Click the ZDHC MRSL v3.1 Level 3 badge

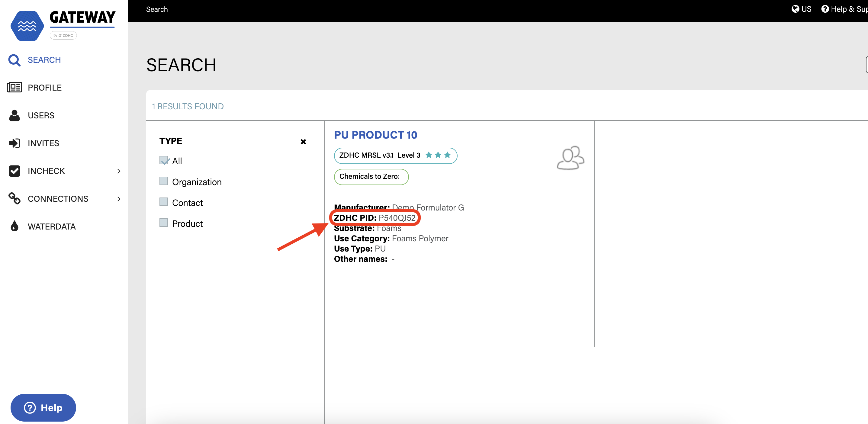pyautogui.click(x=395, y=156)
